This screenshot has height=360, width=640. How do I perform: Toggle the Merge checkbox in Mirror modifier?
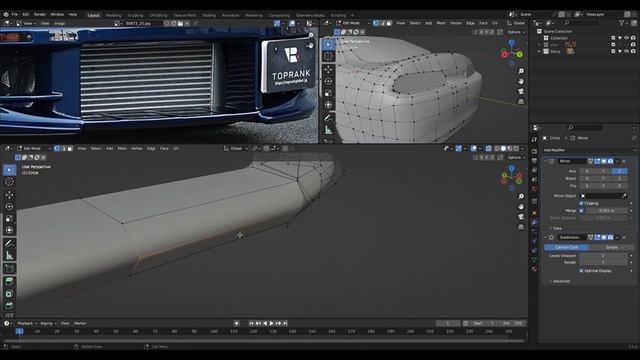click(x=581, y=211)
